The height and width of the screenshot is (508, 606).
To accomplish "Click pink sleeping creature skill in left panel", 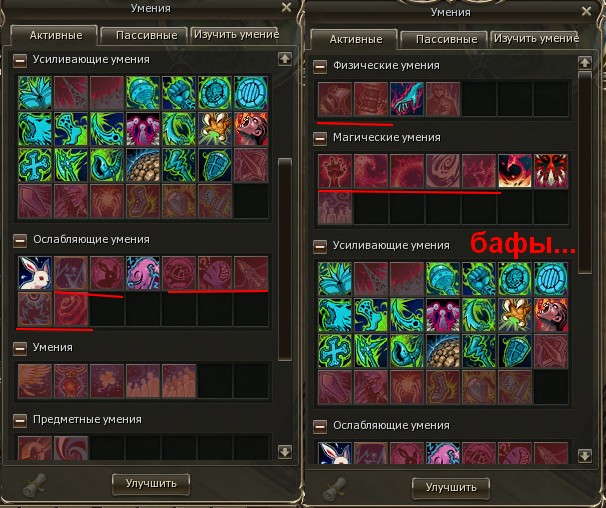I will pos(143,273).
